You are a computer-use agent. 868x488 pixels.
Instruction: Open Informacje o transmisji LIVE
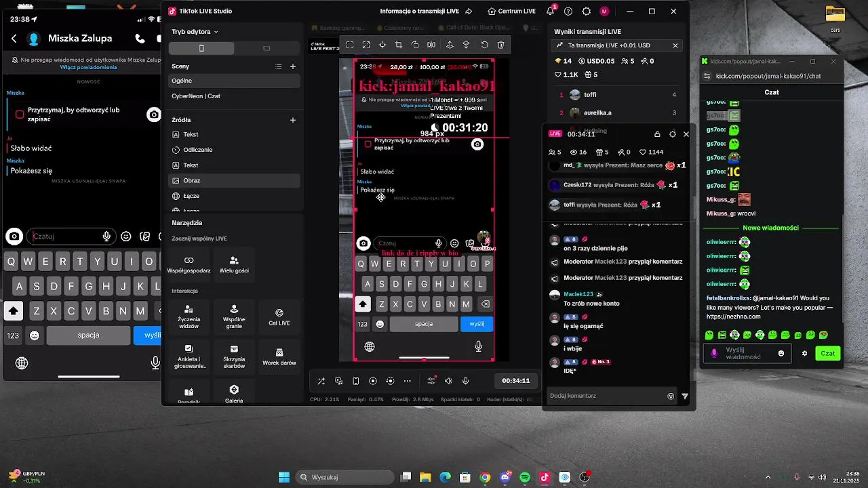(x=420, y=12)
